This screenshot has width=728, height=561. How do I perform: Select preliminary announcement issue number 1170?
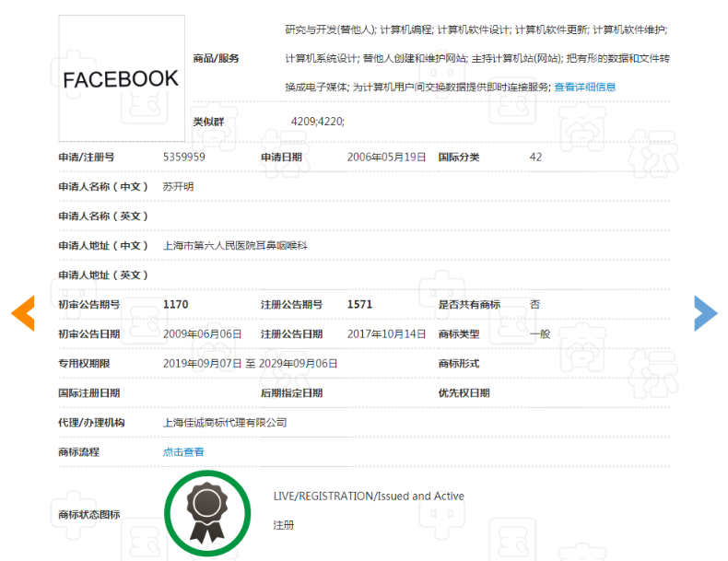tap(175, 304)
